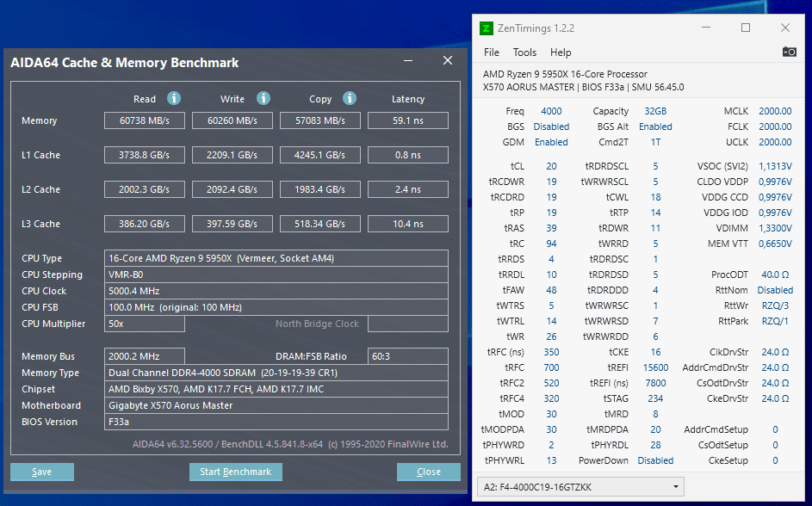Open the File menu in ZenTimings

pyautogui.click(x=492, y=52)
